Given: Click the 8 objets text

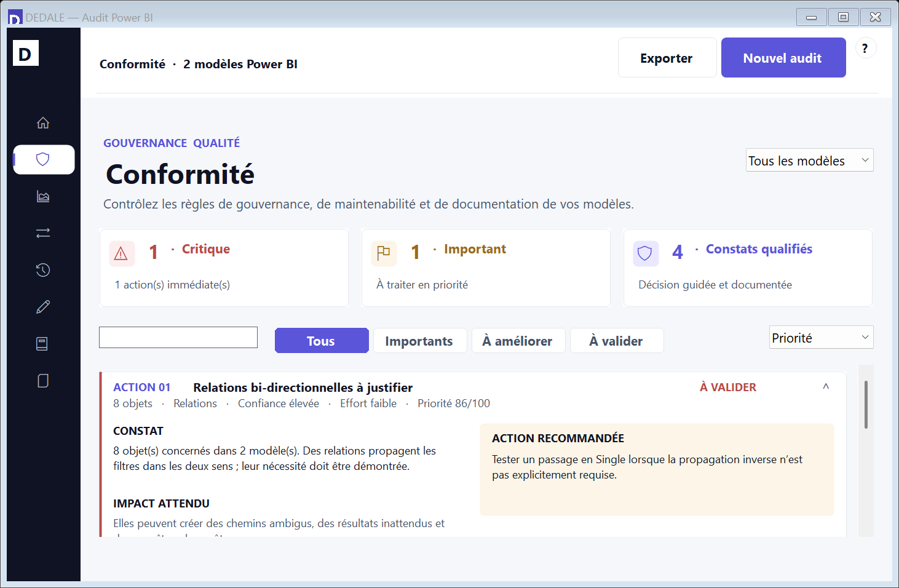Looking at the screenshot, I should 133,403.
